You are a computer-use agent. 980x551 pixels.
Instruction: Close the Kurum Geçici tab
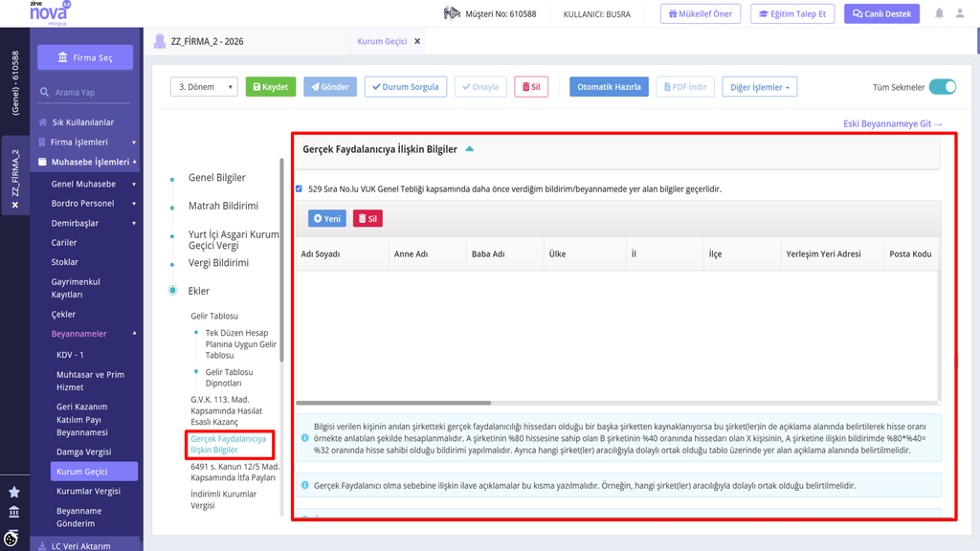[417, 41]
